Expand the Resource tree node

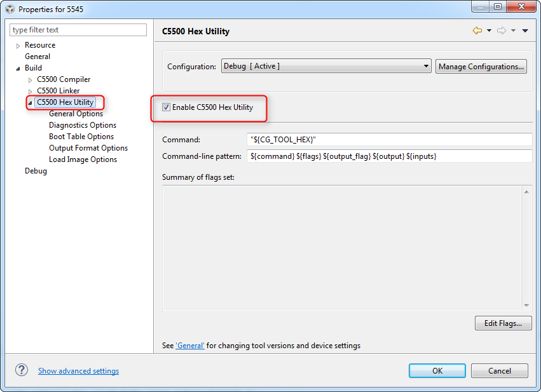18,46
